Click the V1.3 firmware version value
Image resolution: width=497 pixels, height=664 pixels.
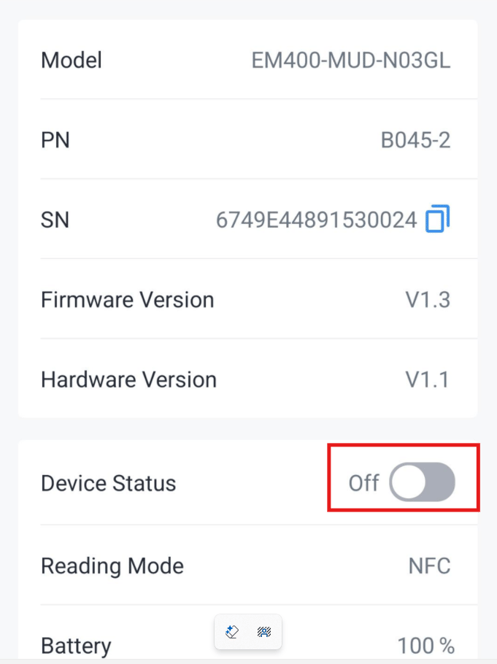tap(428, 300)
